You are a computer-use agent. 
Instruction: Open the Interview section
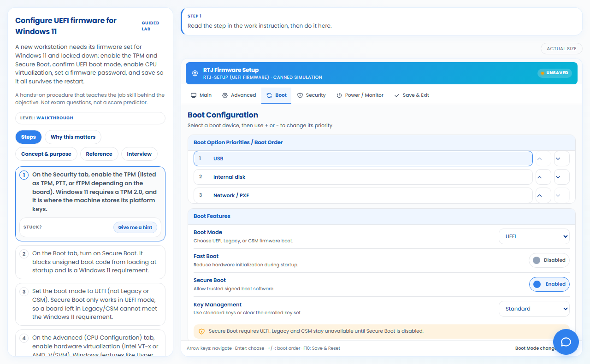[139, 154]
